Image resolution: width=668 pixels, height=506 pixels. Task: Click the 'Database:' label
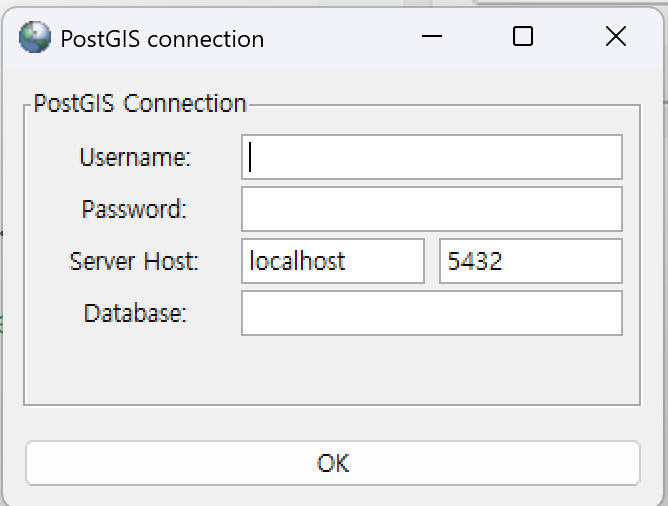tap(135, 313)
